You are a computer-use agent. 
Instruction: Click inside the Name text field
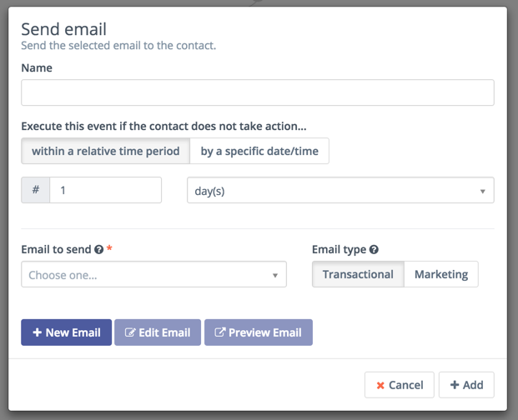(x=257, y=92)
